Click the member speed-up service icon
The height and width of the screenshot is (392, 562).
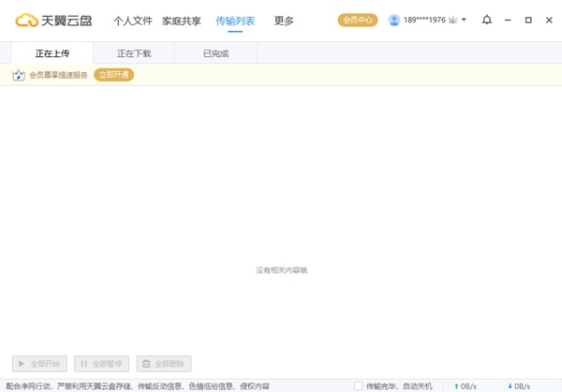19,75
